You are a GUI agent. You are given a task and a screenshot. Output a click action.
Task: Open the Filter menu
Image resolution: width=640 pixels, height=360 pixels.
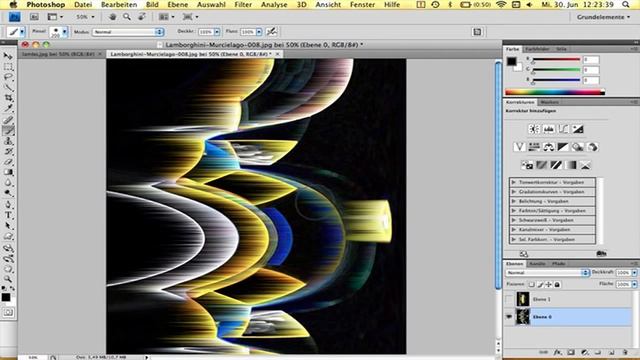click(243, 4)
